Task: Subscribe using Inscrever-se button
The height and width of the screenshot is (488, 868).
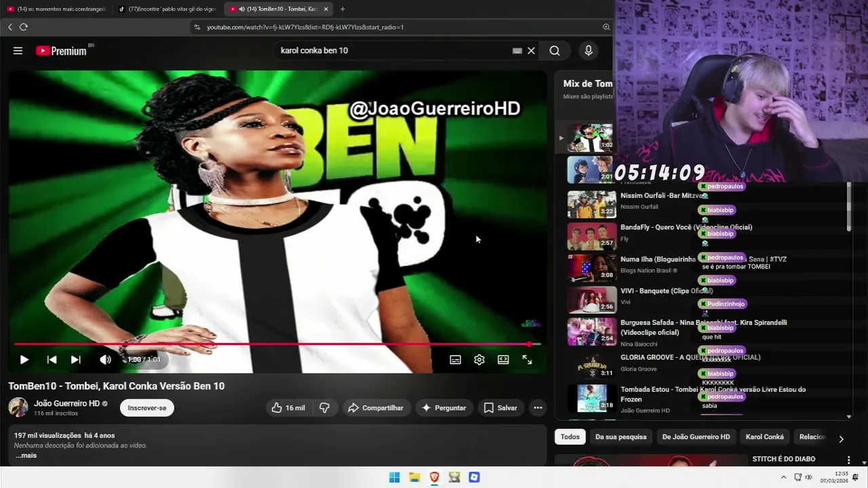Action: (147, 408)
